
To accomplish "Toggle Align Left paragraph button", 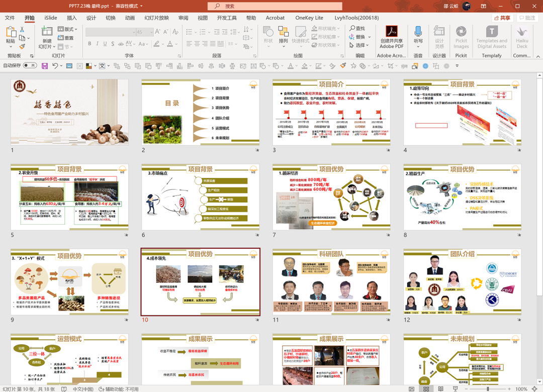I will pyautogui.click(x=189, y=44).
